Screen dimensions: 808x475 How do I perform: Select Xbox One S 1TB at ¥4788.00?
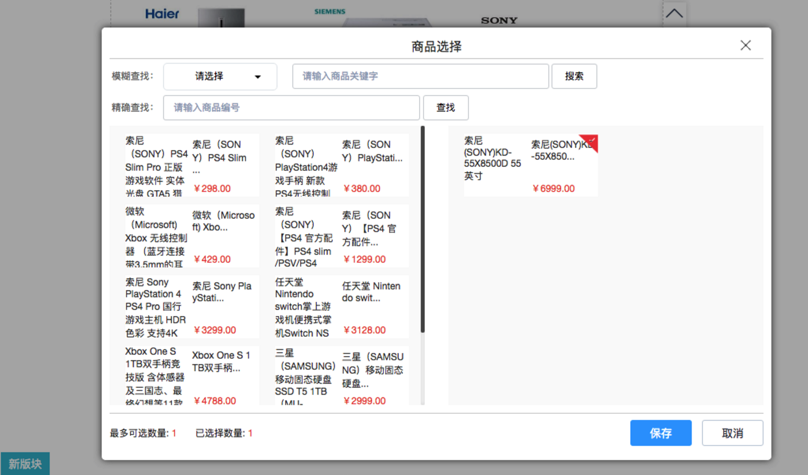(x=190, y=378)
